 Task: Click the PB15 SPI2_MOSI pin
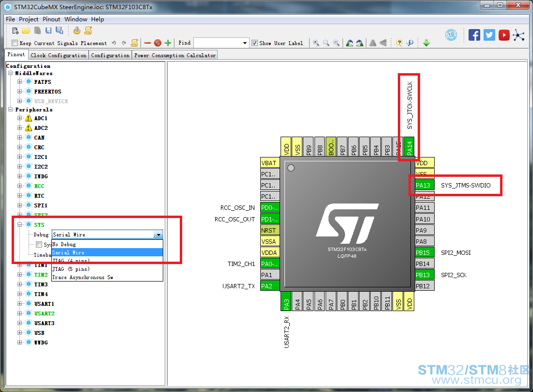coord(424,252)
